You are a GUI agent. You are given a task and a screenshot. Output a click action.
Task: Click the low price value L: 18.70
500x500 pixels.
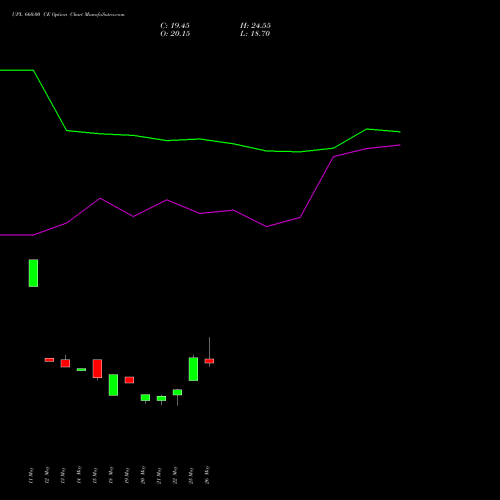pyautogui.click(x=255, y=34)
